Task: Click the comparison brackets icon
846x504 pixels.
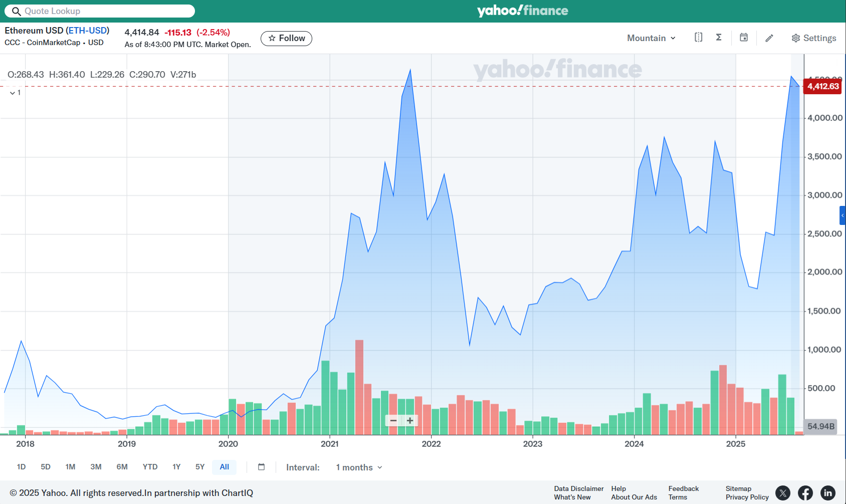Action: (698, 38)
